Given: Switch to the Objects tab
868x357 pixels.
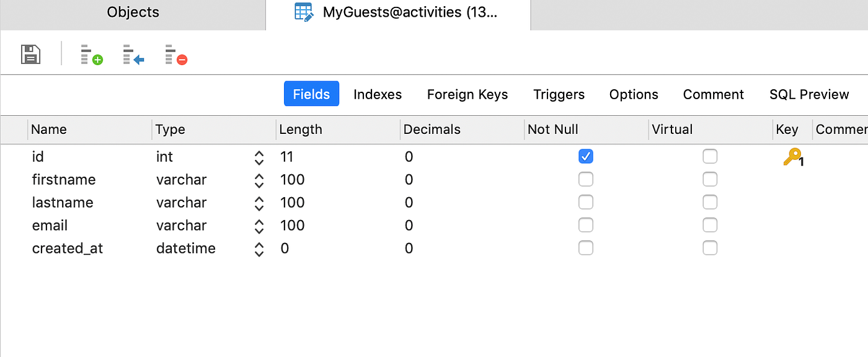Looking at the screenshot, I should point(133,12).
